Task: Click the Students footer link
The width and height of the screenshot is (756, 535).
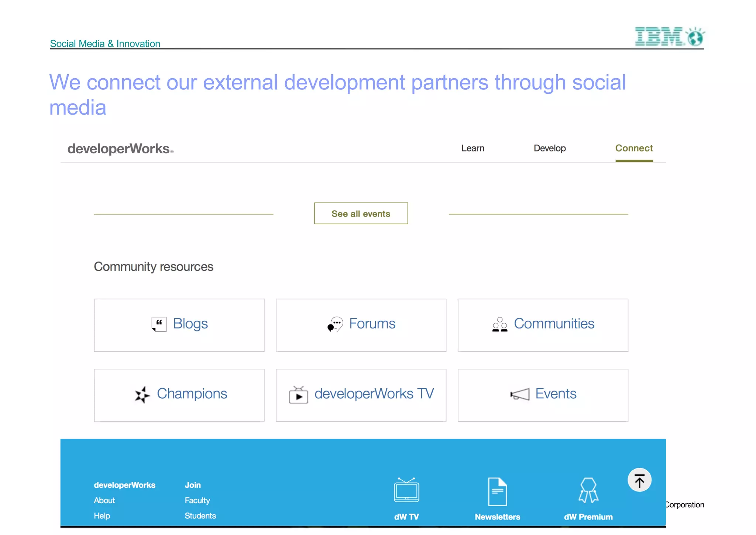Action: tap(200, 516)
